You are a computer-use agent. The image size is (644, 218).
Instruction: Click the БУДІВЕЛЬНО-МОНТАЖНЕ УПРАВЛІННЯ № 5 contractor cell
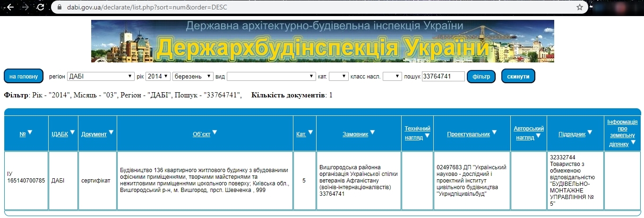575,180
